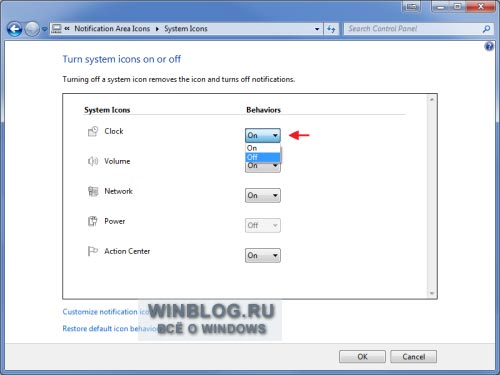Click the greyed Forward arrow button

32,29
